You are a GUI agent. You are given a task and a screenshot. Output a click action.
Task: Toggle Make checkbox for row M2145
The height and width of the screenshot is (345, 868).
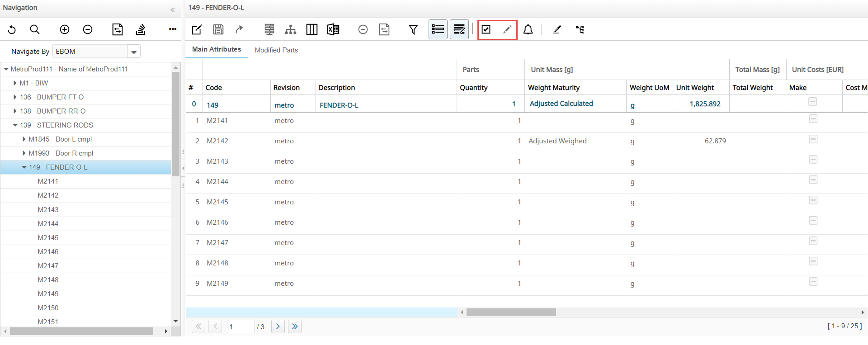(x=813, y=200)
